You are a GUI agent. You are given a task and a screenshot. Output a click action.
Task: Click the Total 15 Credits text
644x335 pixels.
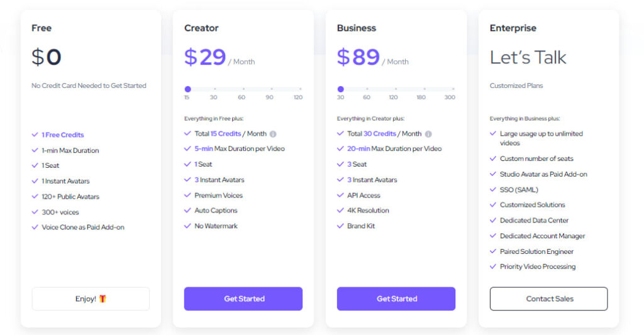[x=218, y=134]
